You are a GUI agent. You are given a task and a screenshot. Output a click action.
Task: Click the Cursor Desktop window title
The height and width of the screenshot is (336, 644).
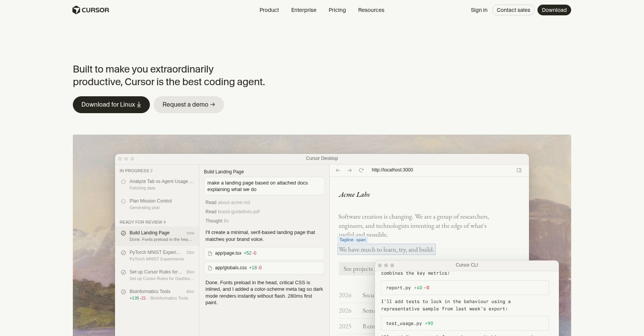(x=322, y=158)
